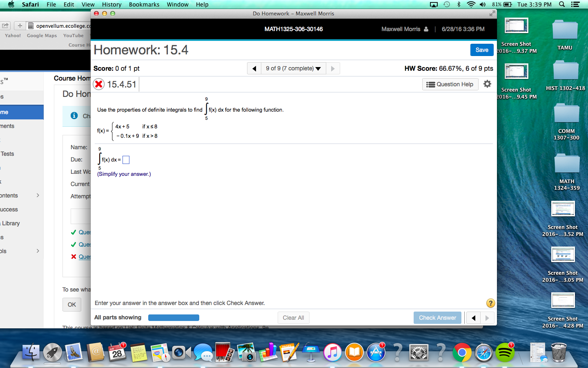Open the History menu
The height and width of the screenshot is (368, 588).
coord(111,4)
